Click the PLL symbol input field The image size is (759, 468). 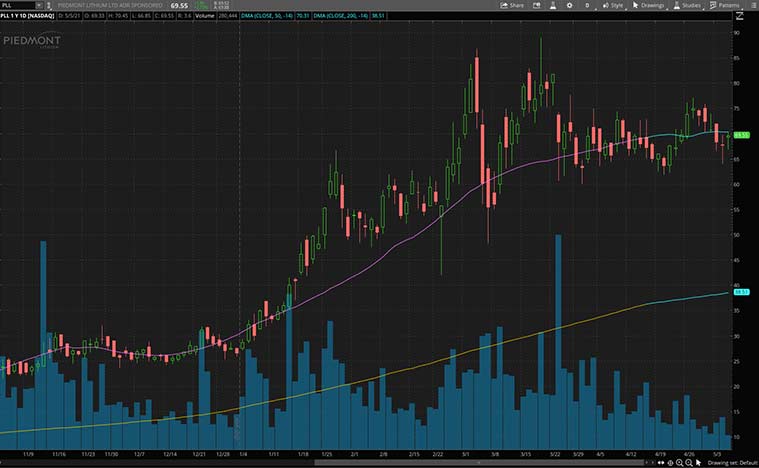[19, 5]
